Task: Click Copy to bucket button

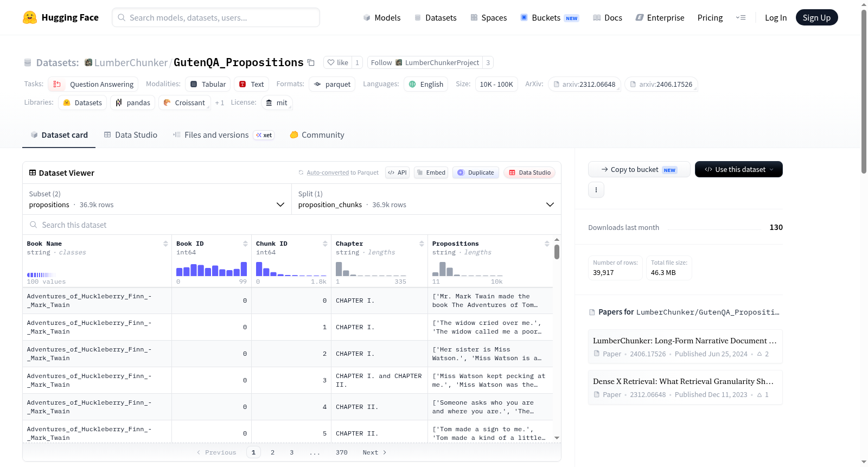Action: tap(639, 169)
